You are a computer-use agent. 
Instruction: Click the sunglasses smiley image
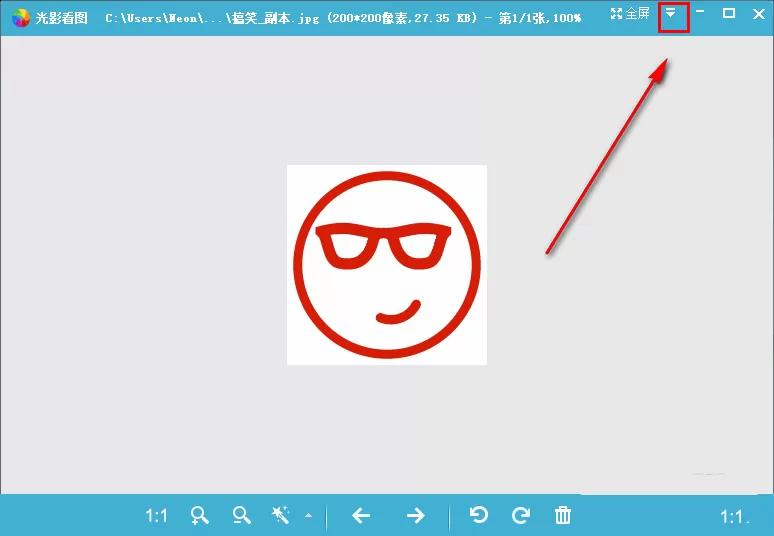pos(387,265)
